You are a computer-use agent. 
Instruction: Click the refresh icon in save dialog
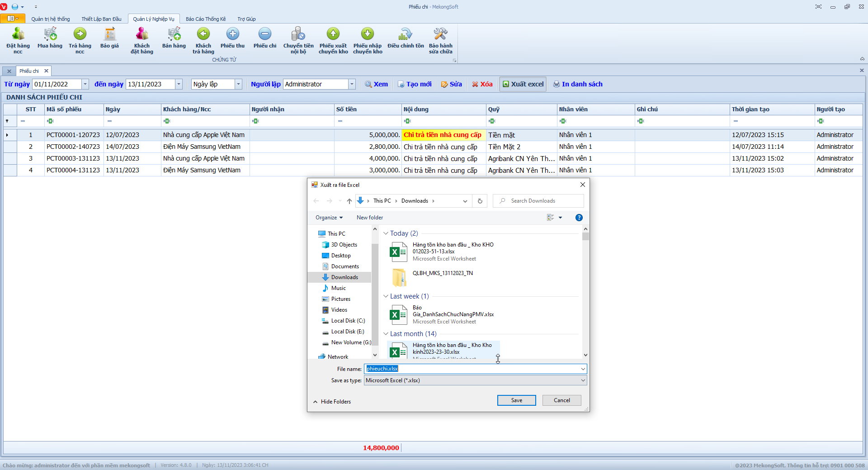click(x=480, y=201)
